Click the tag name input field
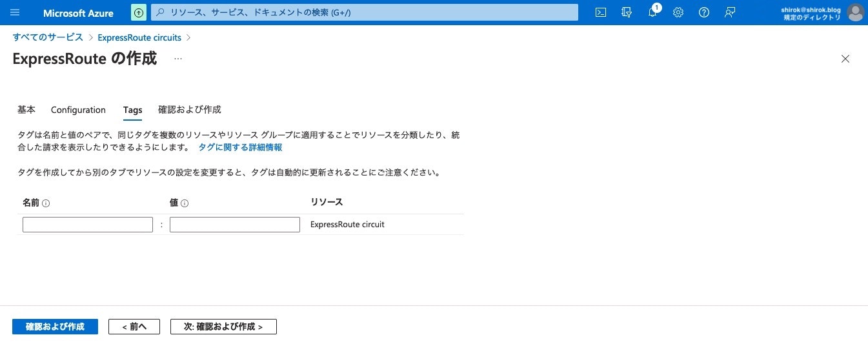This screenshot has height=346, width=868. [88, 225]
